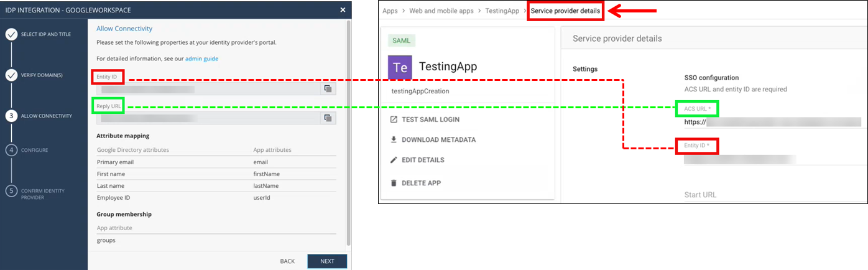Image resolution: width=868 pixels, height=270 pixels.
Task: Close the IDP Integration dialog
Action: [x=343, y=10]
